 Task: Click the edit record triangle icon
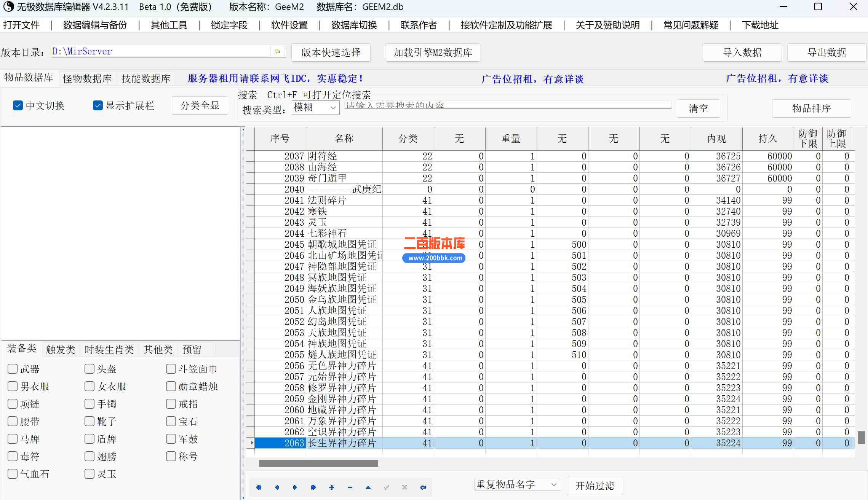[x=368, y=487]
